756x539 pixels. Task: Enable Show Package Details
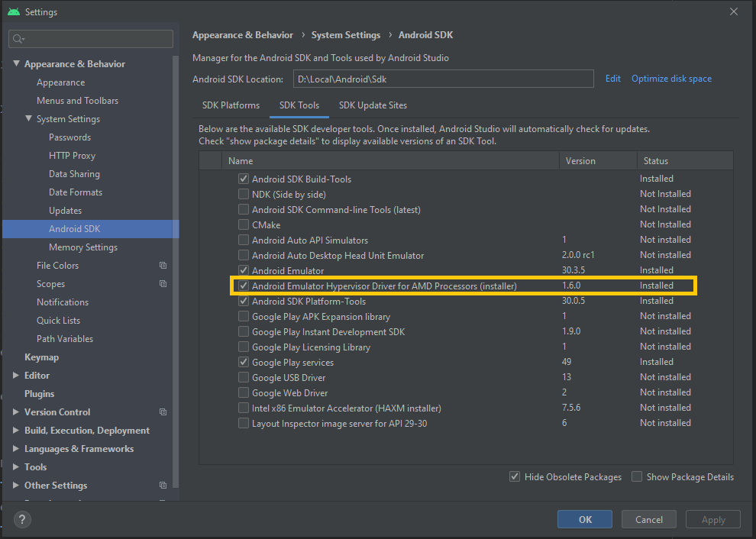[637, 477]
